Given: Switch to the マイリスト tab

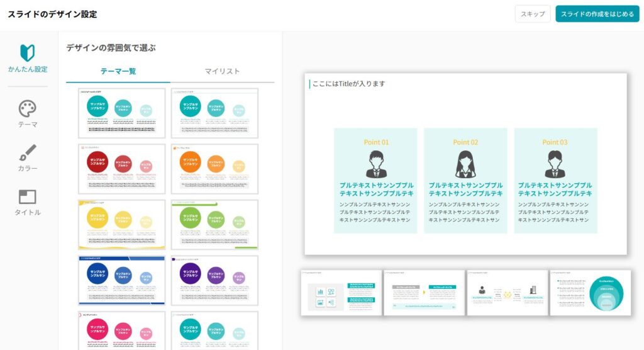Looking at the screenshot, I should pyautogui.click(x=222, y=71).
